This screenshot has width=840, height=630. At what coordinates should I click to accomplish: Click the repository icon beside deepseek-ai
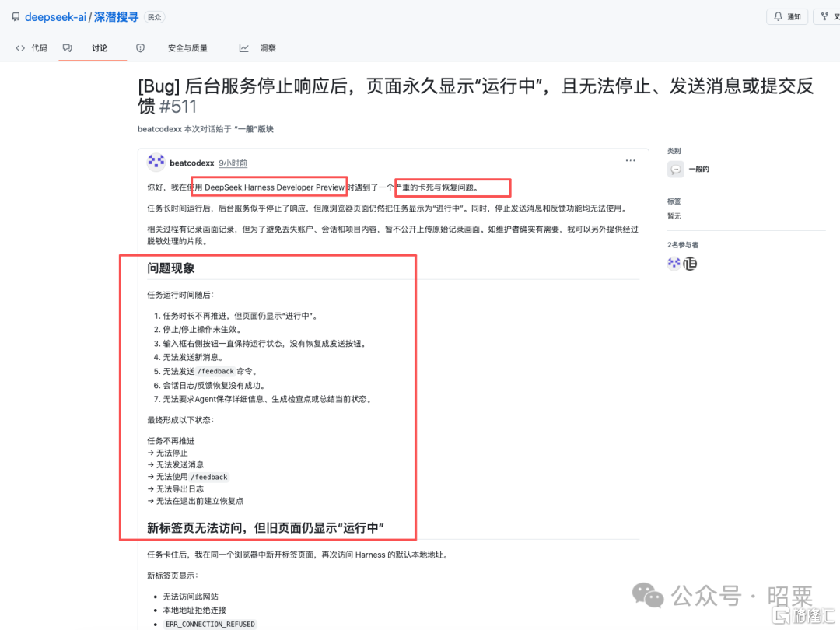pyautogui.click(x=16, y=17)
